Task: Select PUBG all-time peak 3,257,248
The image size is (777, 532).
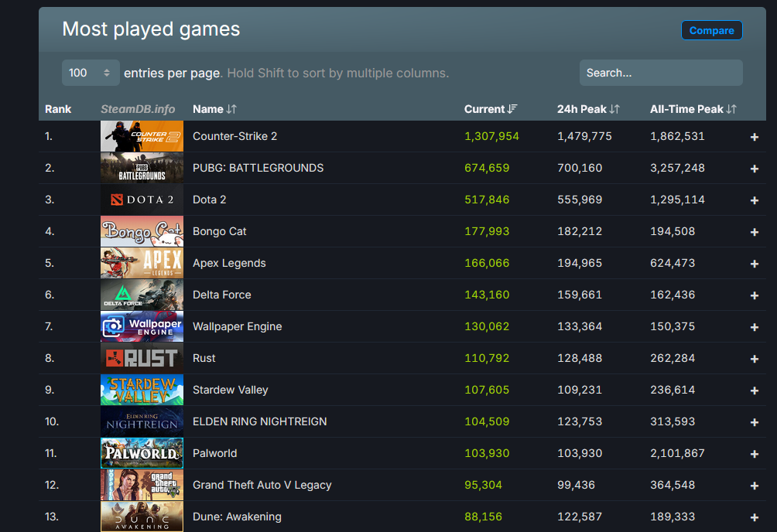Action: click(677, 168)
